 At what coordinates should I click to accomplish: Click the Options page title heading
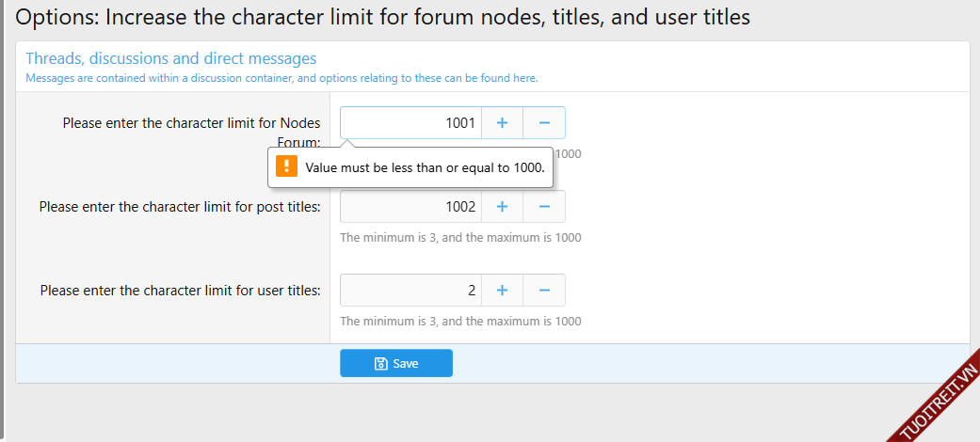point(382,17)
